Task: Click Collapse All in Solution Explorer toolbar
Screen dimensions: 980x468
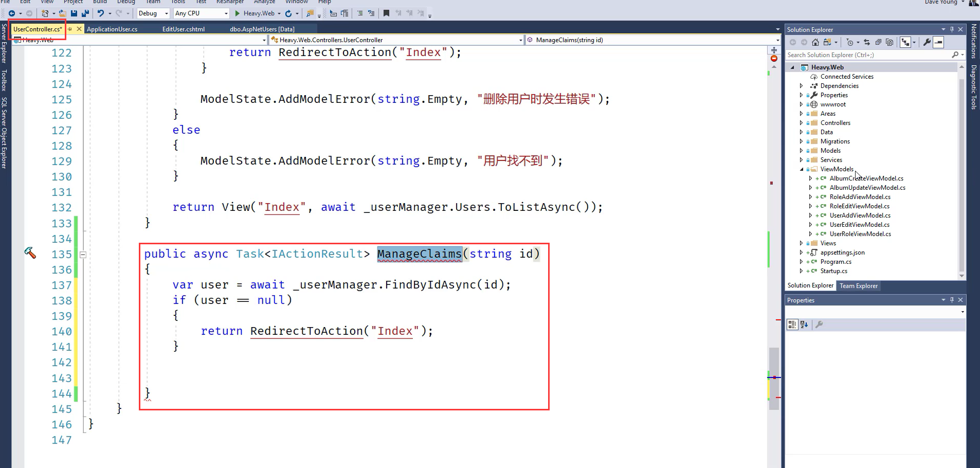Action: tap(878, 42)
